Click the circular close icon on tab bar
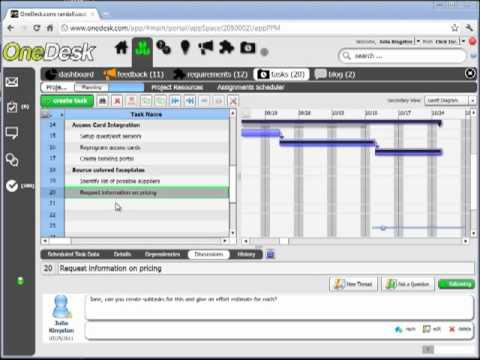Viewport: 480px width, 360px height. tap(470, 74)
